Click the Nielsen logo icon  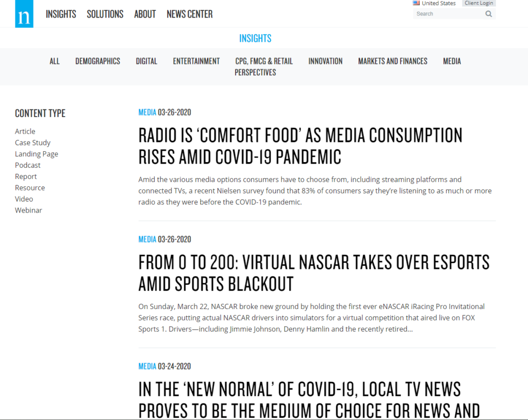click(24, 14)
